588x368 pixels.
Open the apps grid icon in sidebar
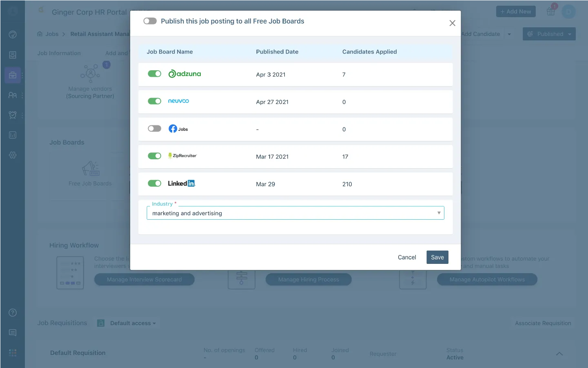(13, 353)
